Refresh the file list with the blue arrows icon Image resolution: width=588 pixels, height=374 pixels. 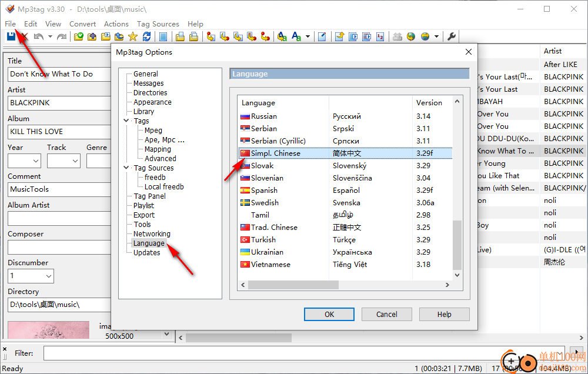(x=146, y=36)
